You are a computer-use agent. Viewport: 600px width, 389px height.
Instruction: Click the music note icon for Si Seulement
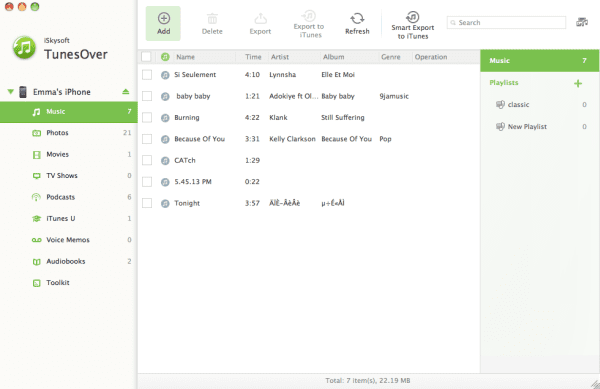[x=165, y=75]
